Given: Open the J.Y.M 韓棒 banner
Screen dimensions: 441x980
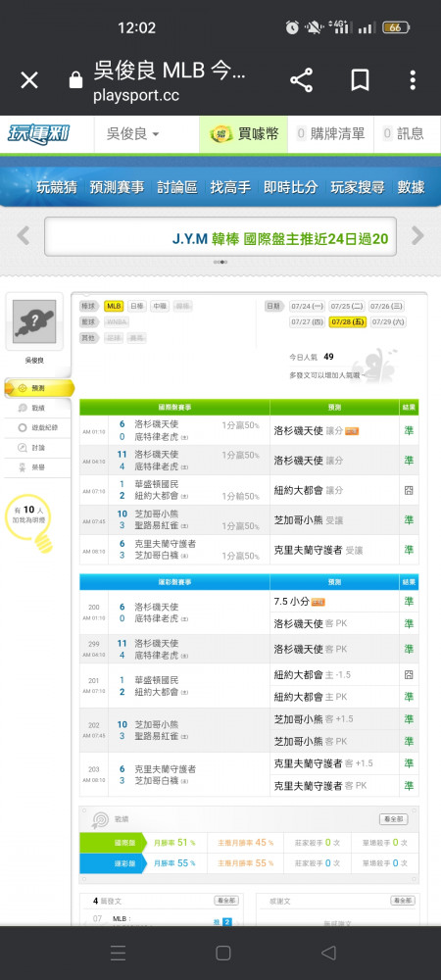Looking at the screenshot, I should point(220,236).
